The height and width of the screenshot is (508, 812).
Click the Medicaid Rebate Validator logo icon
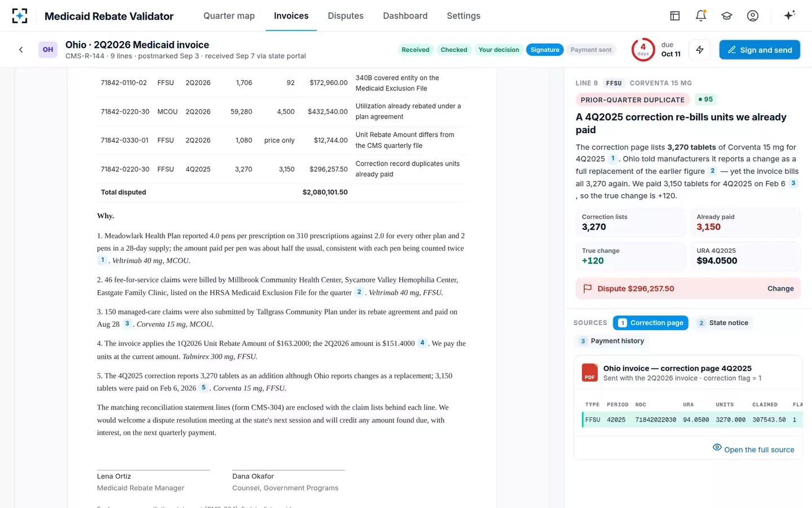pyautogui.click(x=20, y=16)
